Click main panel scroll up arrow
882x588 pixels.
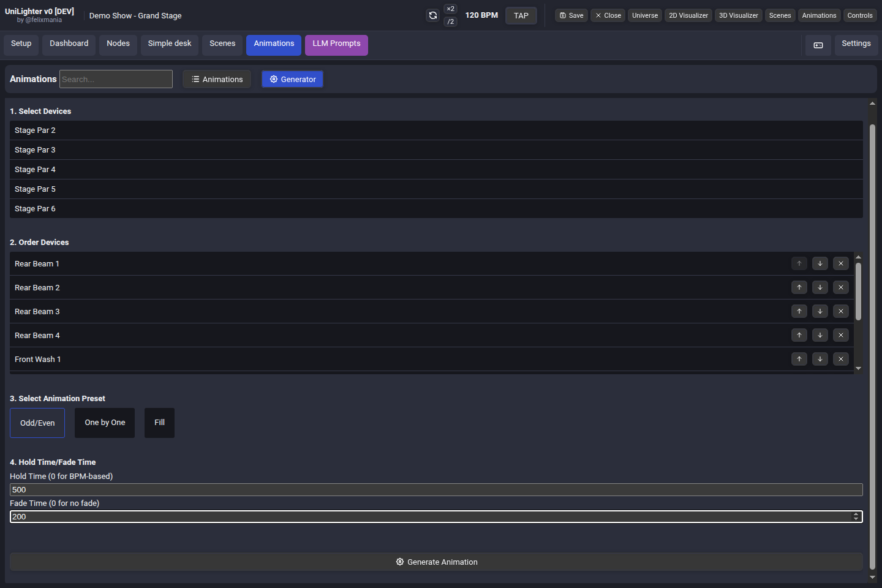pyautogui.click(x=872, y=104)
